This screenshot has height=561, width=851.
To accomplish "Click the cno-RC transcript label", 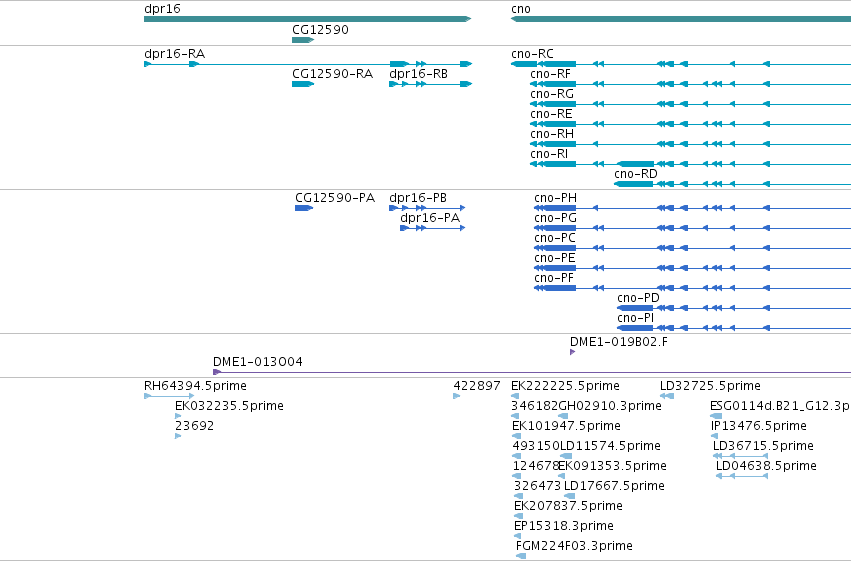I will pyautogui.click(x=532, y=54).
